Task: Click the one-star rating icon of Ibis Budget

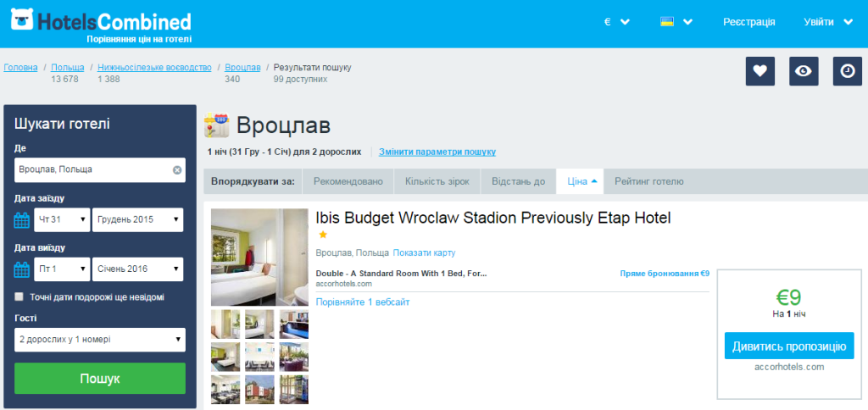Action: pos(323,235)
